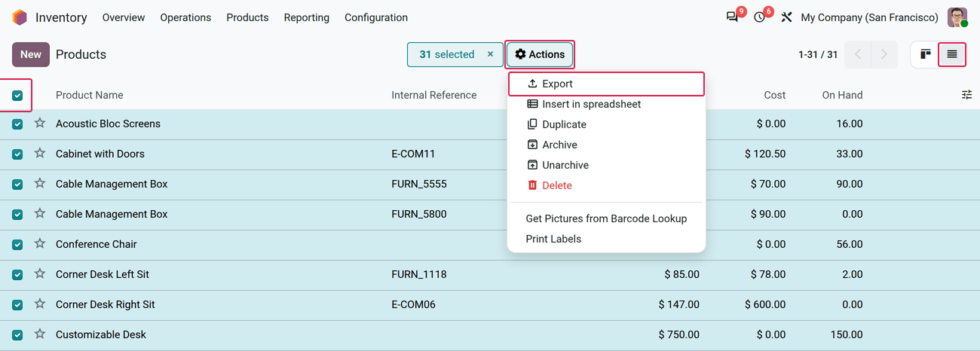Click the Inventory app title
The height and width of the screenshot is (351, 980).
[x=61, y=17]
